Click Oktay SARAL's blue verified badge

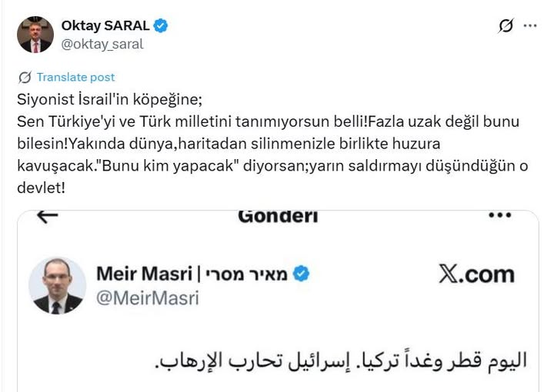point(161,25)
